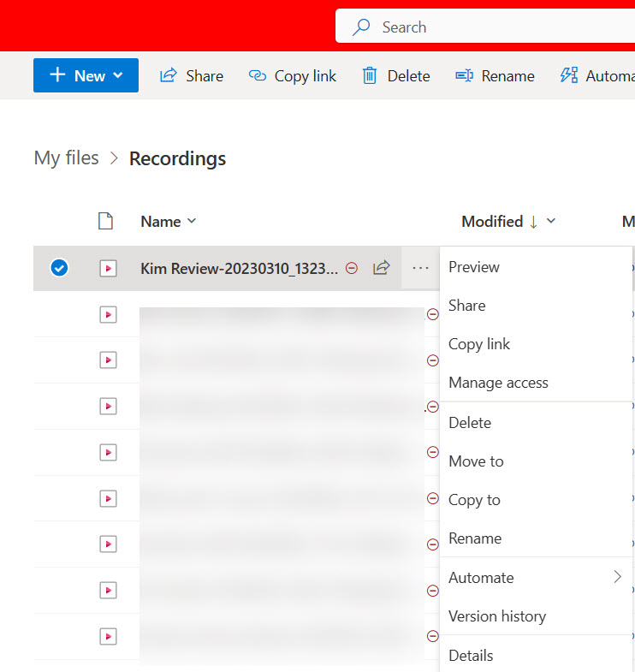Click the red status icon in the fifth row
635x672 pixels.
(433, 452)
